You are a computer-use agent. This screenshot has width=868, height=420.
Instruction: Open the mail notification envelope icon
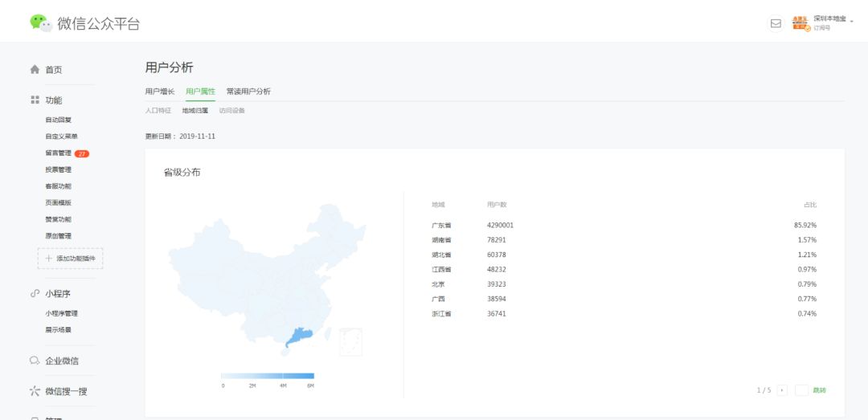[x=776, y=23]
